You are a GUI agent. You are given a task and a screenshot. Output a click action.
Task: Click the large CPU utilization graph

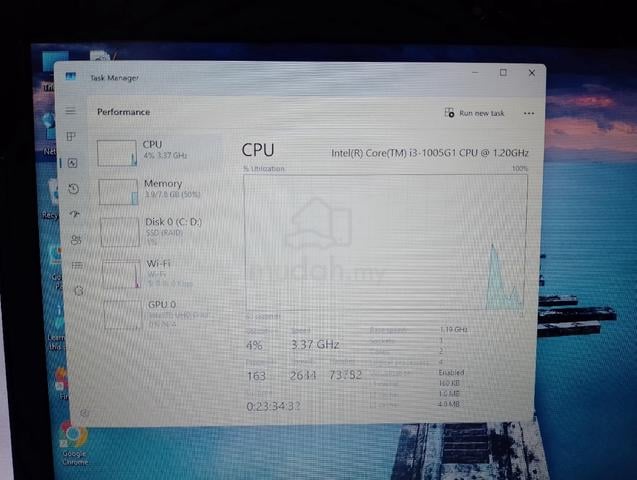(x=385, y=243)
